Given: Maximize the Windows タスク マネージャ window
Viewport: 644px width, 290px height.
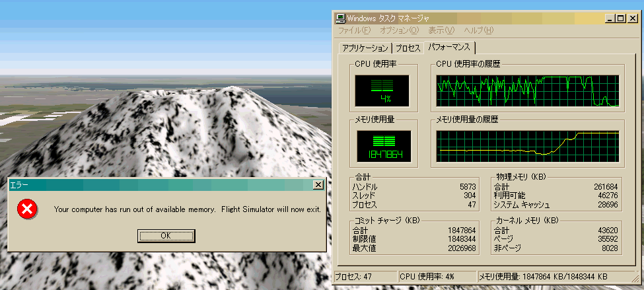Looking at the screenshot, I should tap(620, 18).
